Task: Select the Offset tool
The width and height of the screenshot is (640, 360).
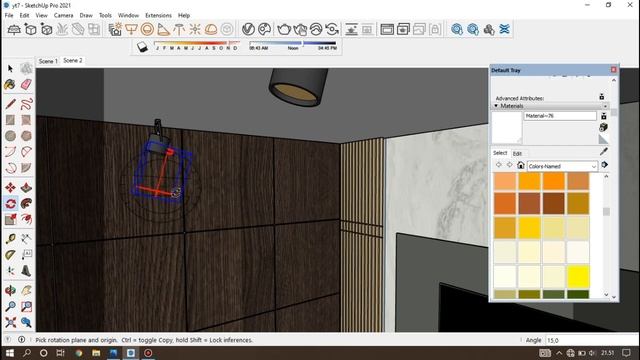Action: [26, 219]
